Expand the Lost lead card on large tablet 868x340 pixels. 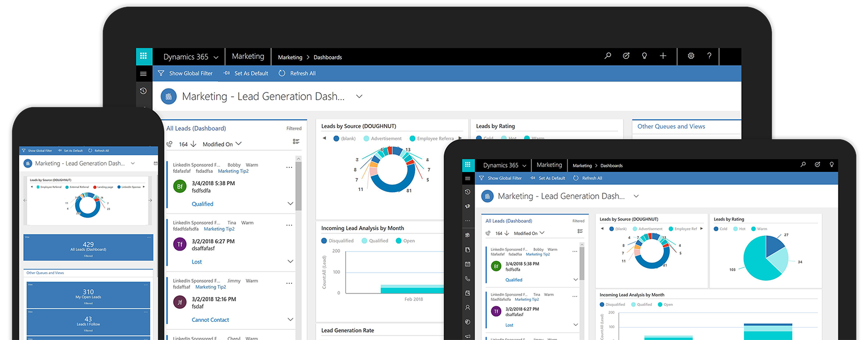tap(290, 261)
